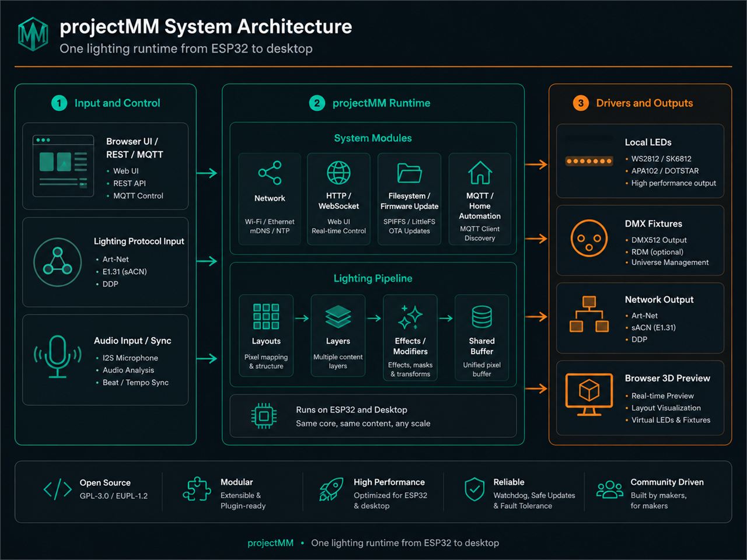Viewport: 747px width, 560px height.
Task: Click the HTTP / WebSocket globe icon
Action: (x=338, y=173)
